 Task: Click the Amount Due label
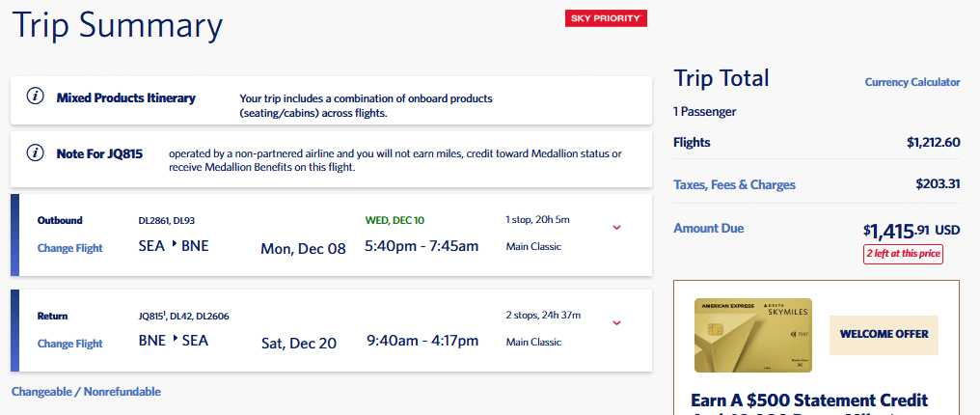pos(709,228)
